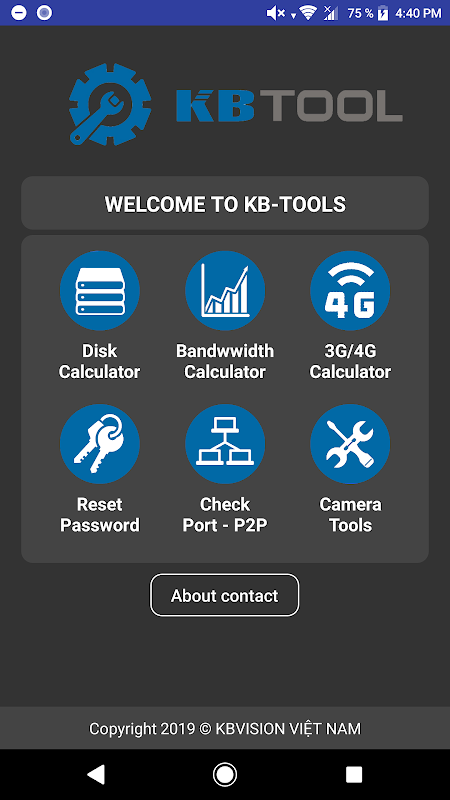The width and height of the screenshot is (450, 800).
Task: Tap the cellular signal status icon
Action: tap(331, 13)
